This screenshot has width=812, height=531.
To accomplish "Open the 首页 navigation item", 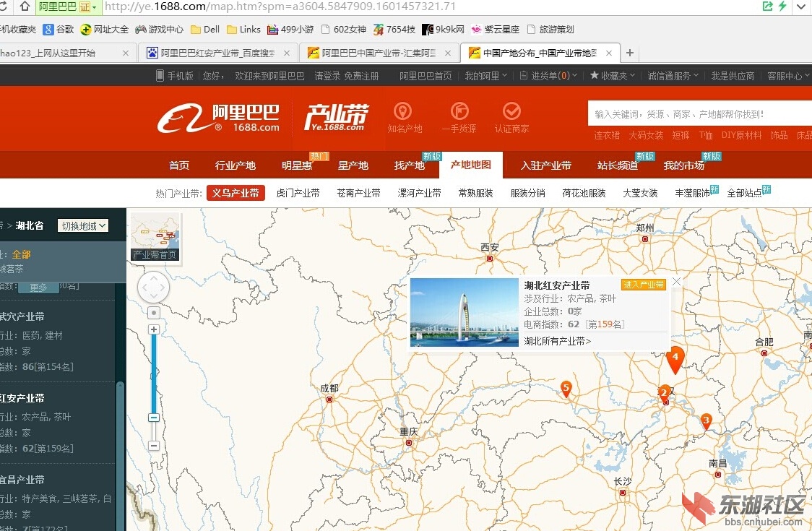I will (x=179, y=165).
